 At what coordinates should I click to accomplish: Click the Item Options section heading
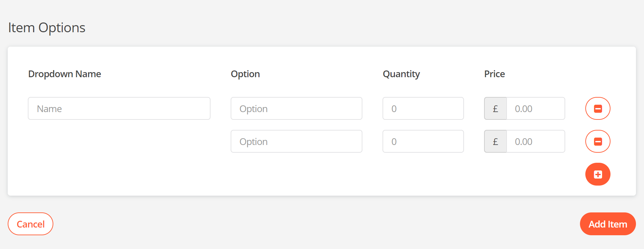47,28
